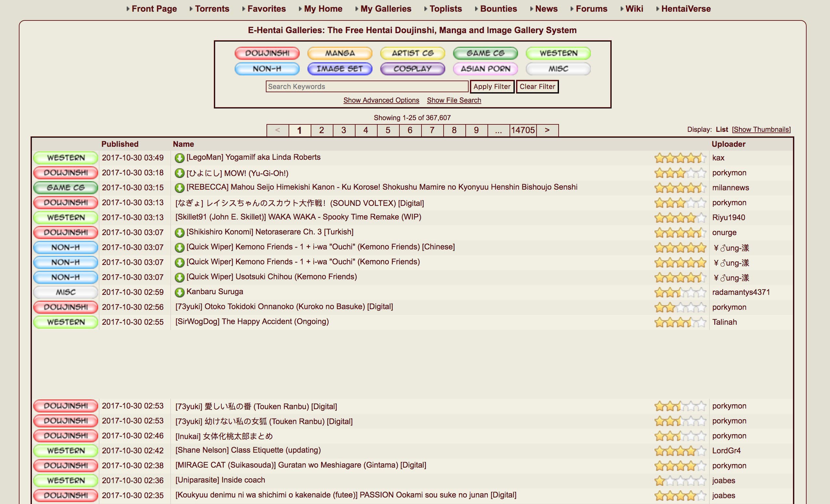The height and width of the screenshot is (504, 830).
Task: Go to next page with the > arrow
Action: coord(547,130)
